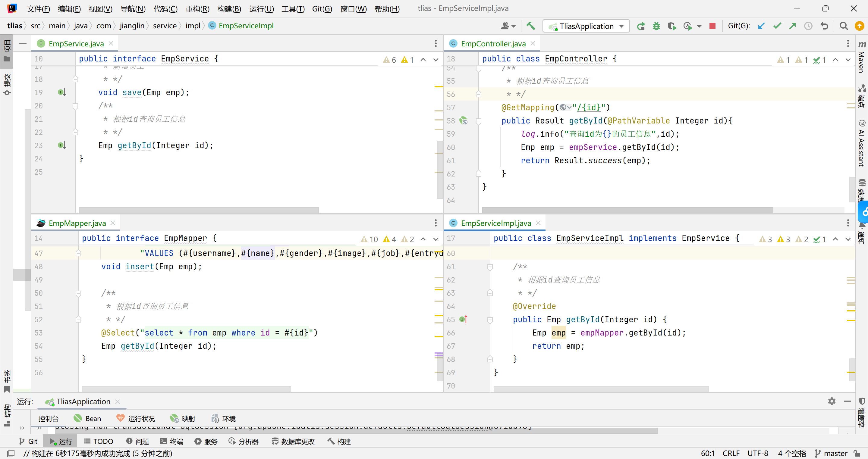This screenshot has width=868, height=459.
Task: Toggle the bottom-left tool window quick access
Action: pyautogui.click(x=11, y=453)
